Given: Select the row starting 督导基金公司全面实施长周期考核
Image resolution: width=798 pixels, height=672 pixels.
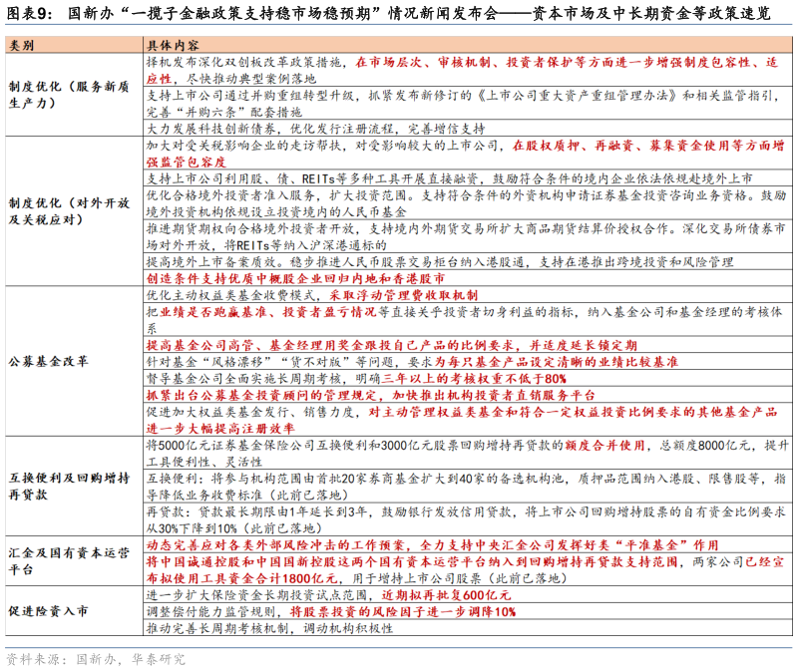Looking at the screenshot, I should coord(356,379).
